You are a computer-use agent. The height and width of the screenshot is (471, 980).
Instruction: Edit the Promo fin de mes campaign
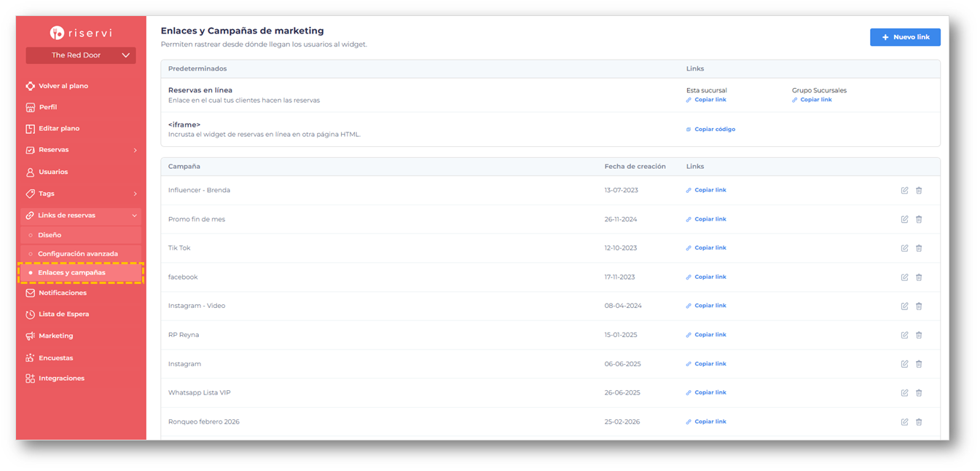(x=904, y=219)
